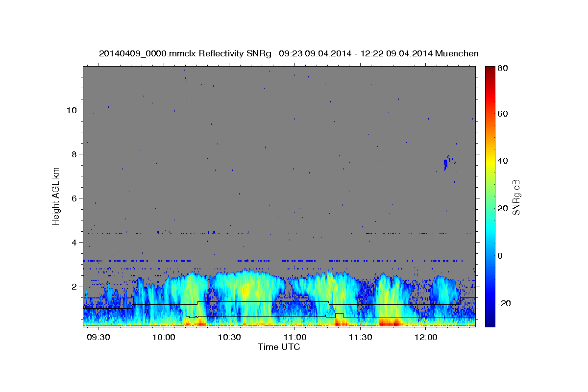Click the plot title text
Viewport: 588px width, 392px height.
pos(289,53)
